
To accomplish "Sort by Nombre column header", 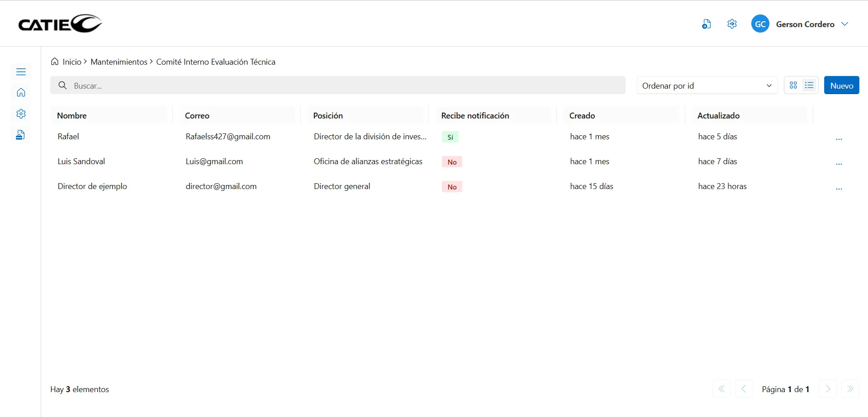I will click(x=72, y=116).
